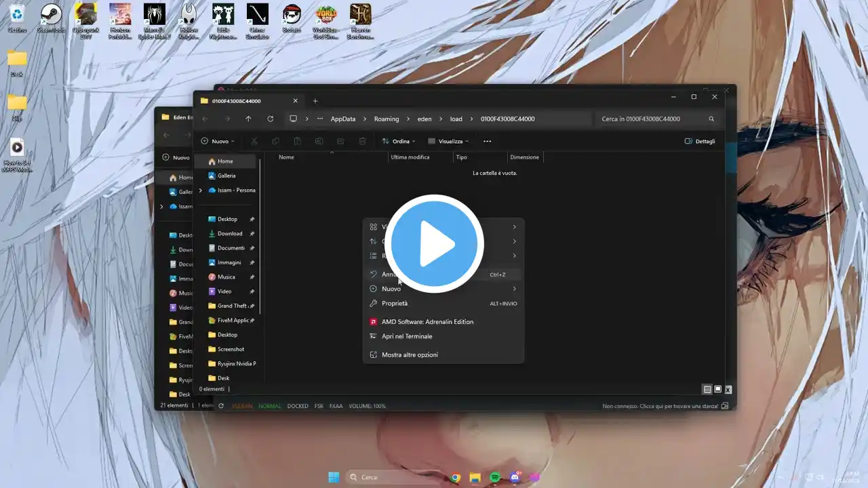Click the 'eden' breadcrumb in address bar
The image size is (868, 488).
click(x=425, y=119)
